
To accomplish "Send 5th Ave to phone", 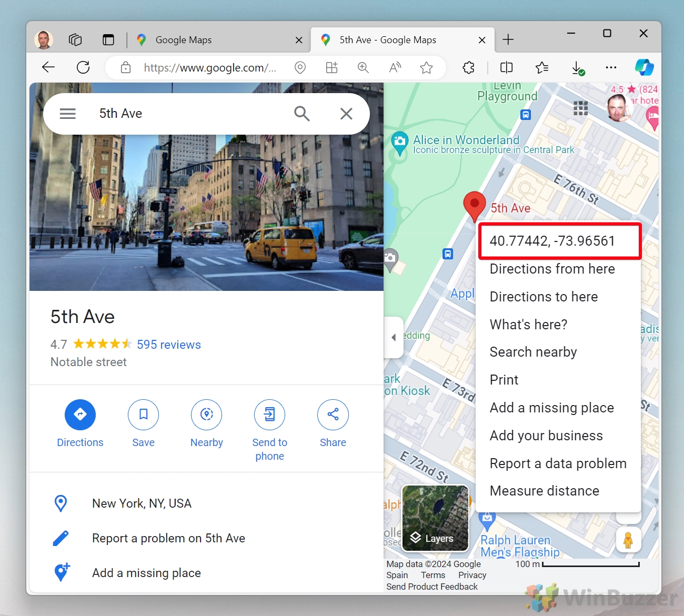I will 270,430.
